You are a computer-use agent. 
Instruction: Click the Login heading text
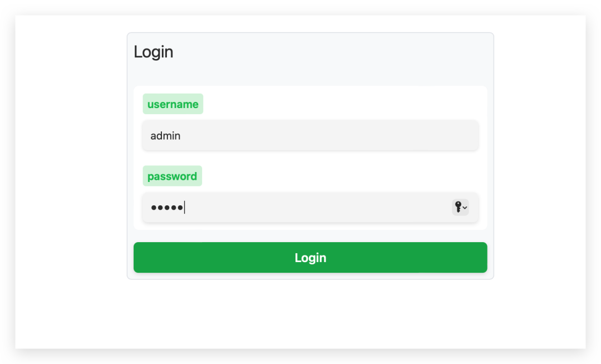point(154,52)
